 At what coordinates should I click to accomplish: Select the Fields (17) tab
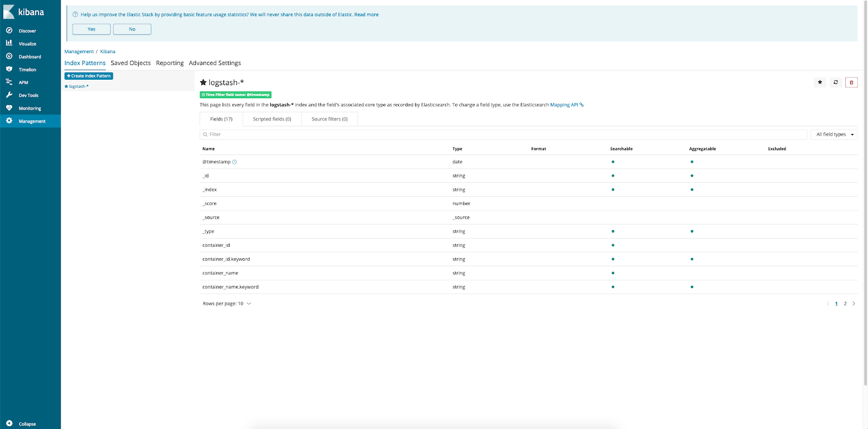pyautogui.click(x=221, y=119)
